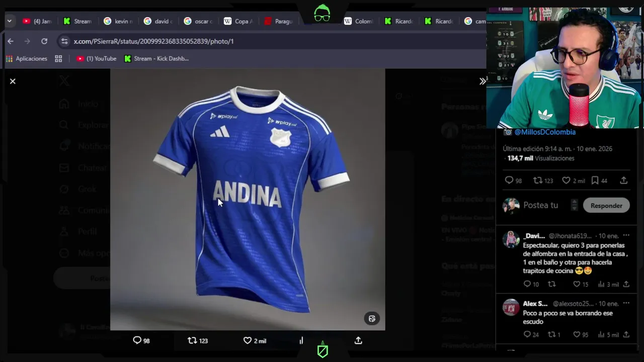Open site information icon in address bar
The height and width of the screenshot is (362, 644).
tap(64, 41)
